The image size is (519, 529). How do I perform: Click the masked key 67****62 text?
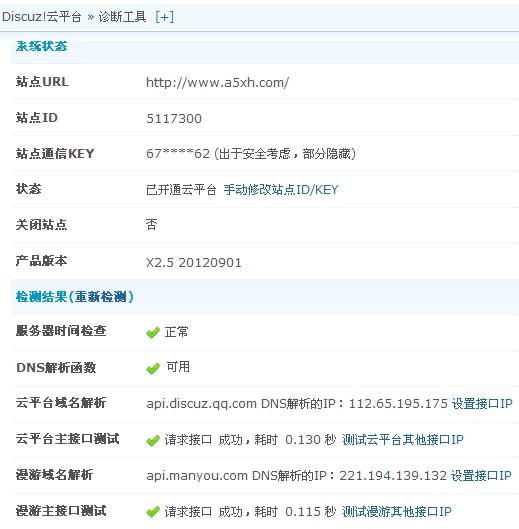click(178, 154)
